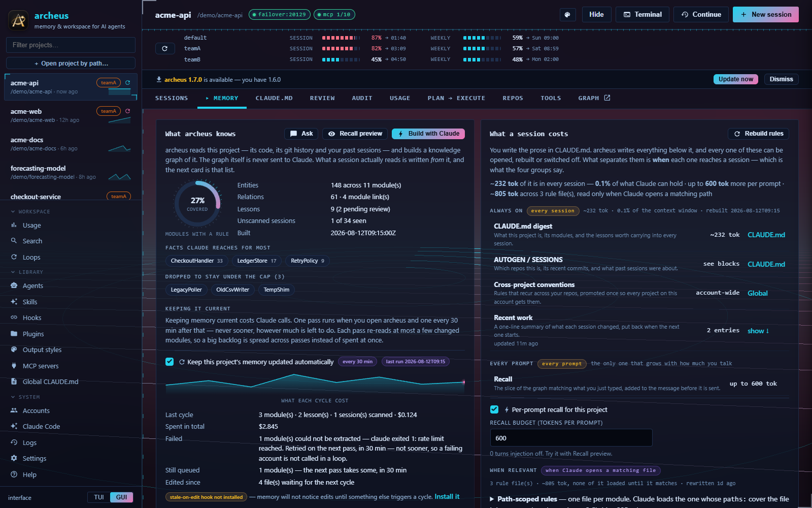Open the theme palette icon
Screen dimensions: 812x508
[567, 15]
